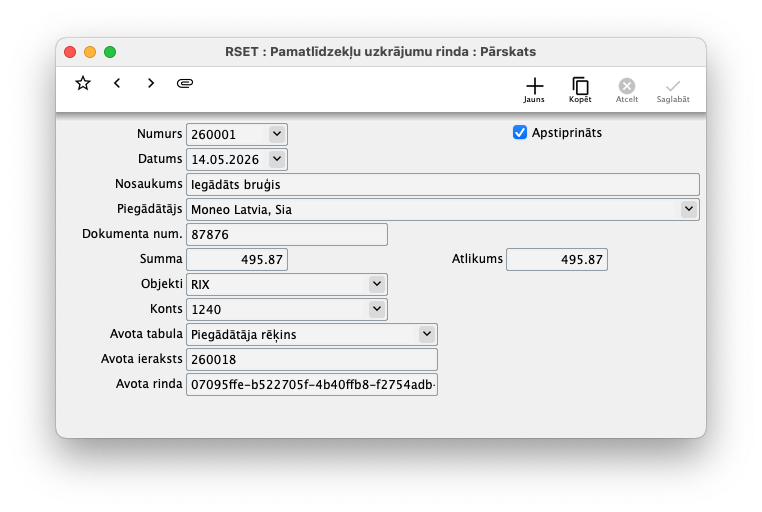The image size is (762, 512).
Task: Select the Summa amount field
Action: [x=237, y=259]
